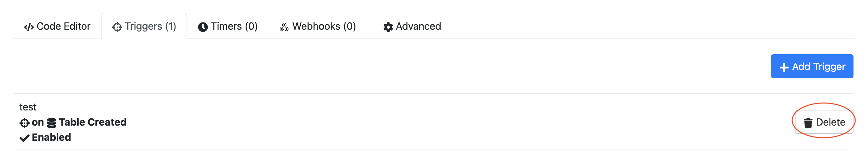Delete the test trigger
The width and height of the screenshot is (868, 166).
[824, 122]
